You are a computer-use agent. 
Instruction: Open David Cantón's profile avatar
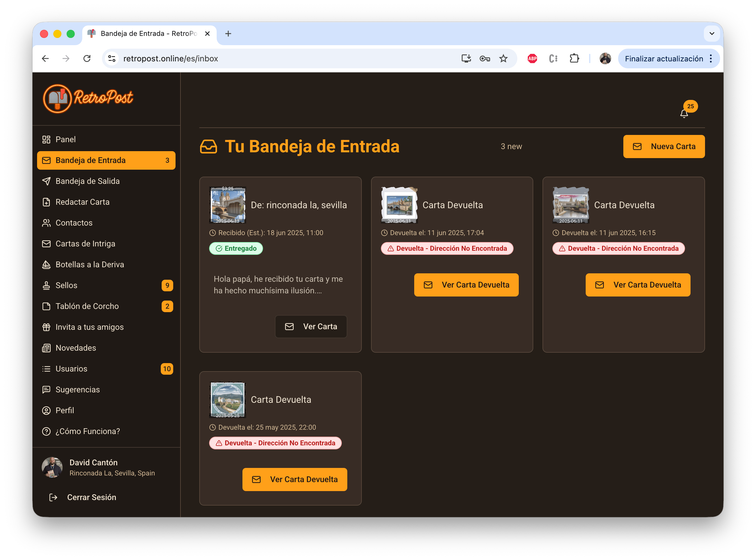coord(52,467)
